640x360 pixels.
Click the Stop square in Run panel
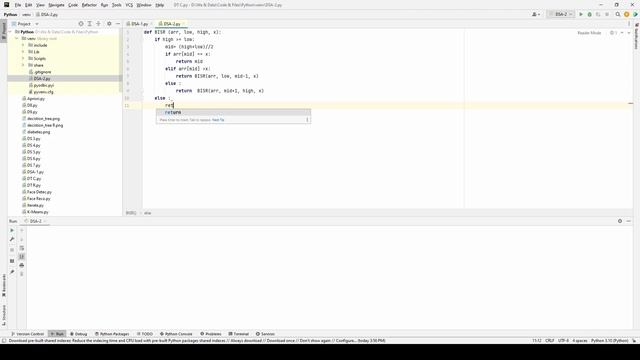(x=12, y=249)
